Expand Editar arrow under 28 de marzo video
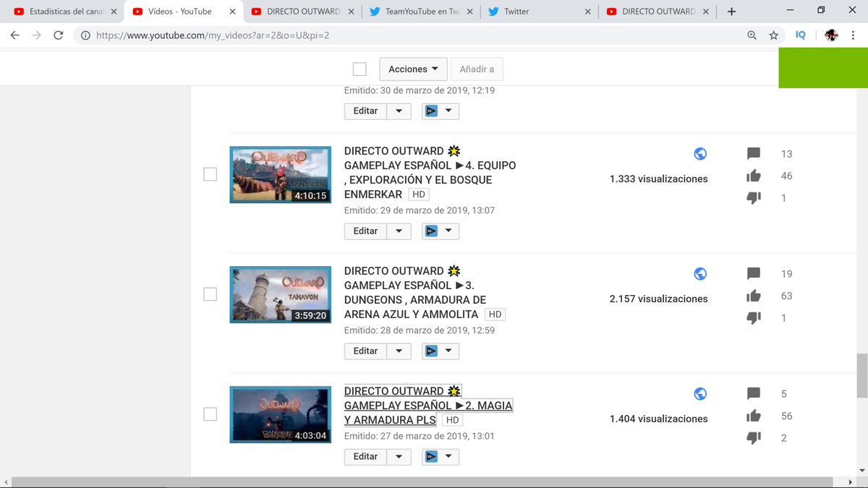The width and height of the screenshot is (868, 488). (x=399, y=351)
